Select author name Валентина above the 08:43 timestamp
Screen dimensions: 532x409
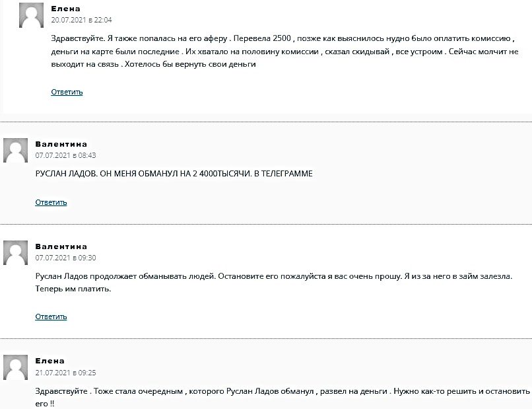pyautogui.click(x=61, y=144)
